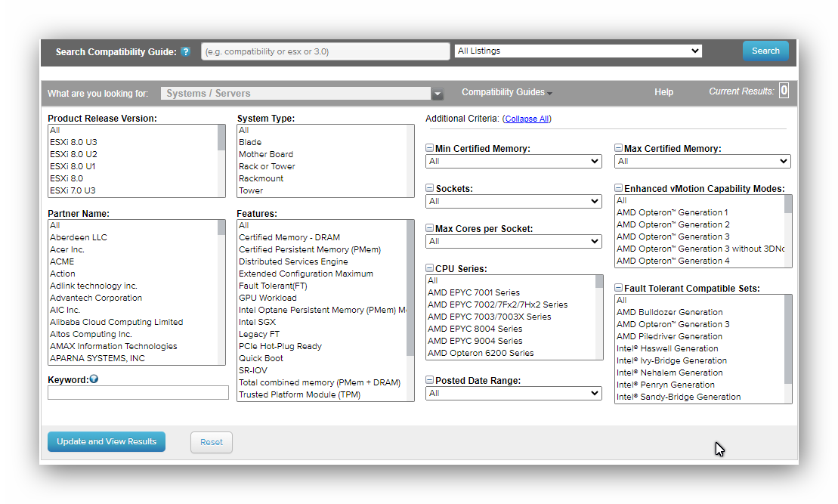The height and width of the screenshot is (504, 838).
Task: Open the Systems / Servers dropdown arrow
Action: (438, 94)
